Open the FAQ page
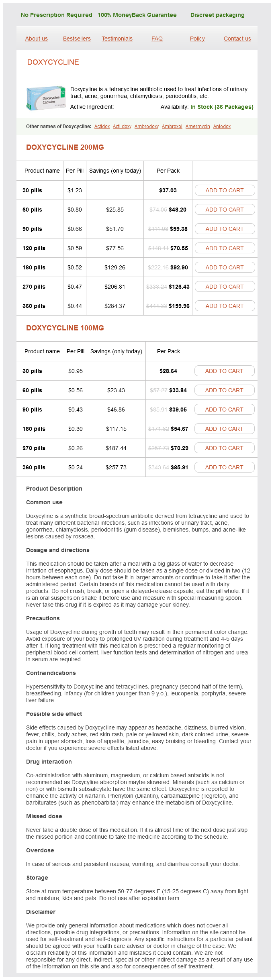Viewport: 274px width, 980px height. 157,39
